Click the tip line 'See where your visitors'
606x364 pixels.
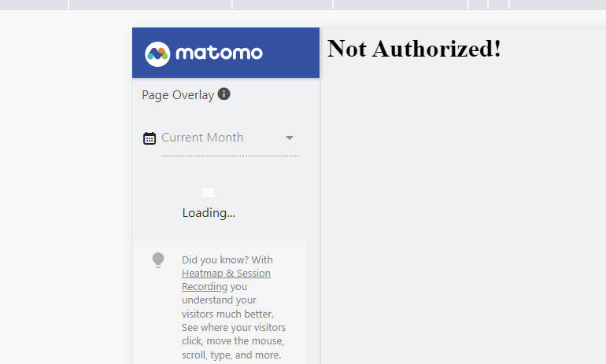[x=234, y=327]
